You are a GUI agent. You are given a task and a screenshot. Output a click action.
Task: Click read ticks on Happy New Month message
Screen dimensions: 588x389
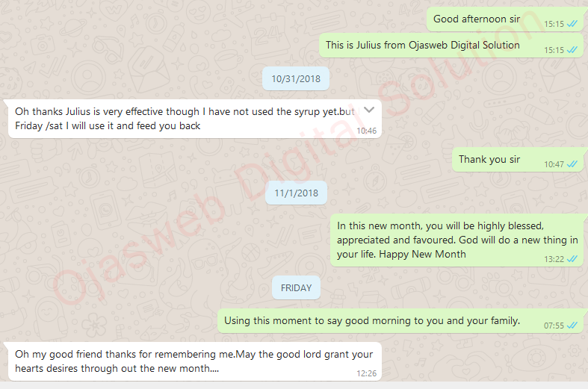(x=572, y=259)
